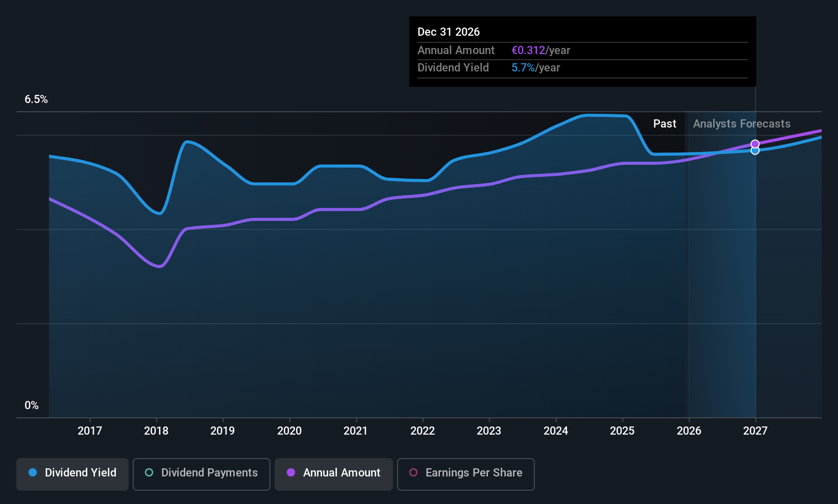
Task: Click the teal ring in Dividend Payments legend
Action: [149, 473]
